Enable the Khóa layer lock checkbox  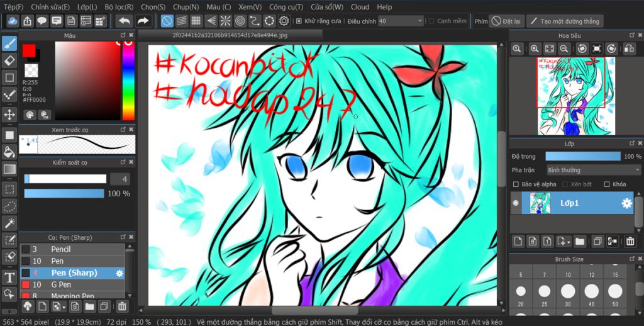(607, 184)
